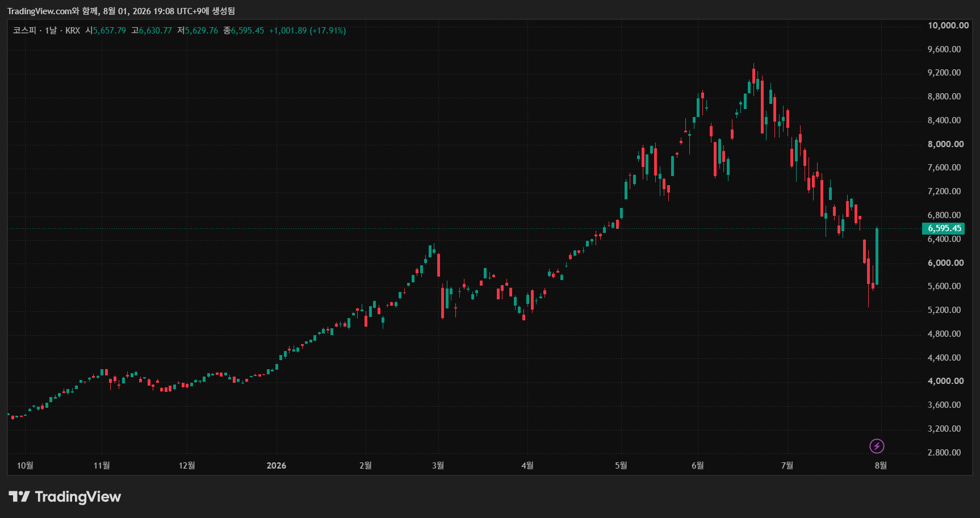Click the 8,000.00 price axis label
This screenshot has height=518, width=980.
(946, 144)
